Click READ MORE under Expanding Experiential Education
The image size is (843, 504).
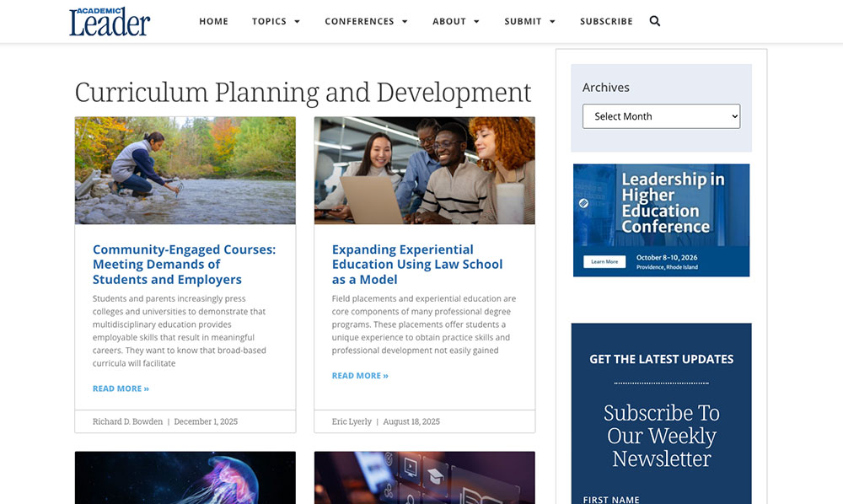coord(360,375)
